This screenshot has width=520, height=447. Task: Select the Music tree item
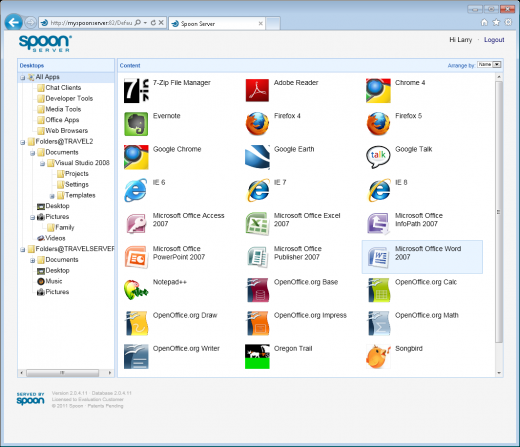(x=50, y=281)
